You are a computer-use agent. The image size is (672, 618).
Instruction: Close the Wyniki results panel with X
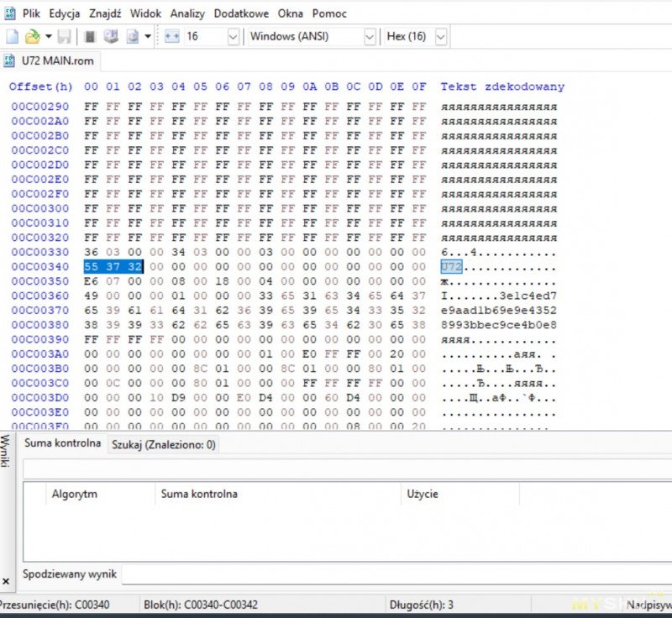tap(6, 581)
